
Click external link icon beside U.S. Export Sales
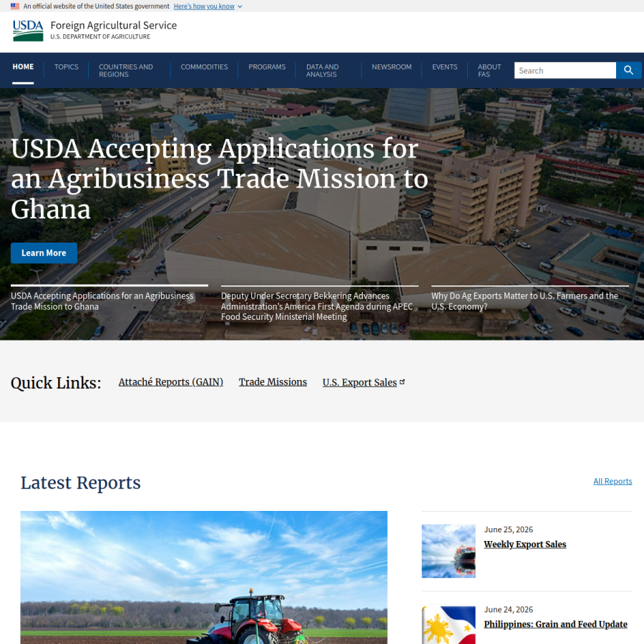click(402, 382)
